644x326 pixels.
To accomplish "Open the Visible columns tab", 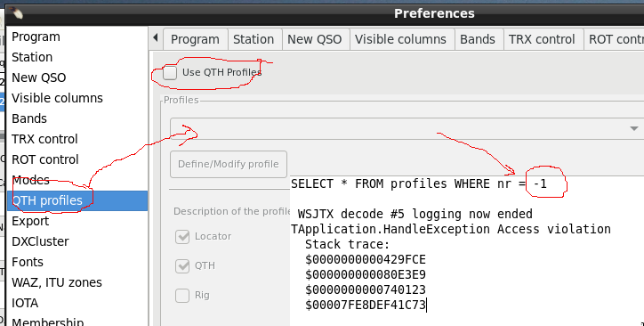I will [x=400, y=39].
